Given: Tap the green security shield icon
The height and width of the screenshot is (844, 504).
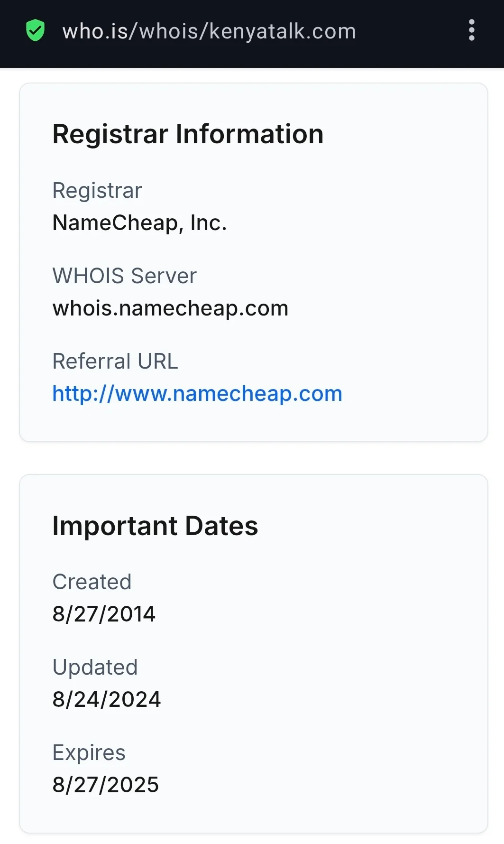Looking at the screenshot, I should 35,30.
